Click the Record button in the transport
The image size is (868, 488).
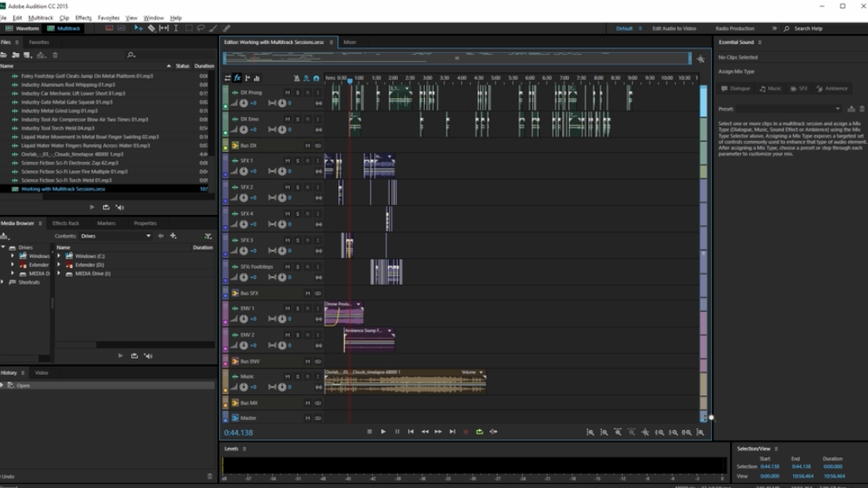click(466, 432)
